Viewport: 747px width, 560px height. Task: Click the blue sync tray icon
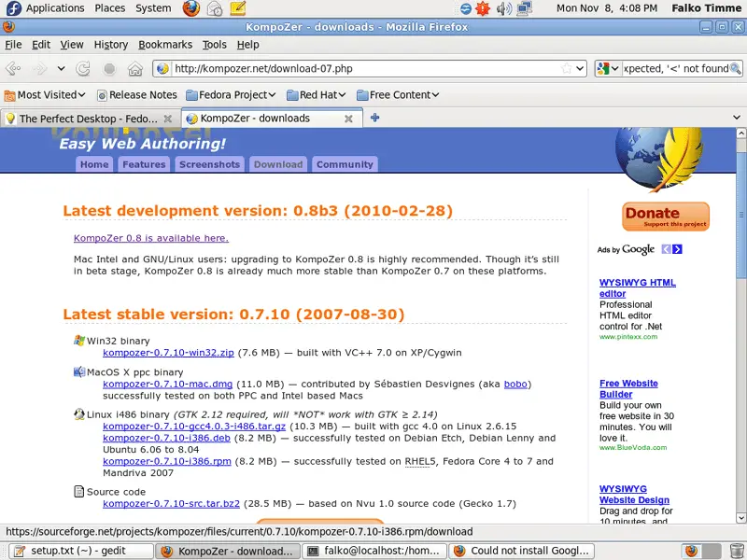tap(465, 8)
